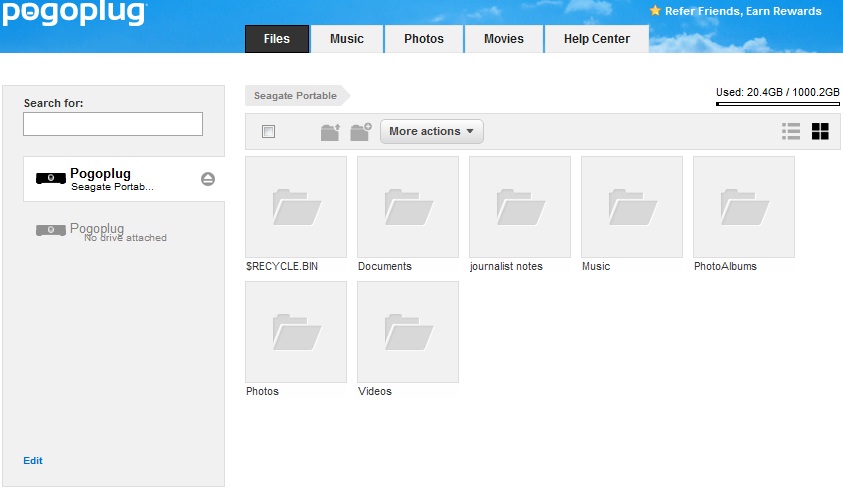Click Refer Friends, Earn Rewards link
The width and height of the screenshot is (843, 489).
click(743, 12)
